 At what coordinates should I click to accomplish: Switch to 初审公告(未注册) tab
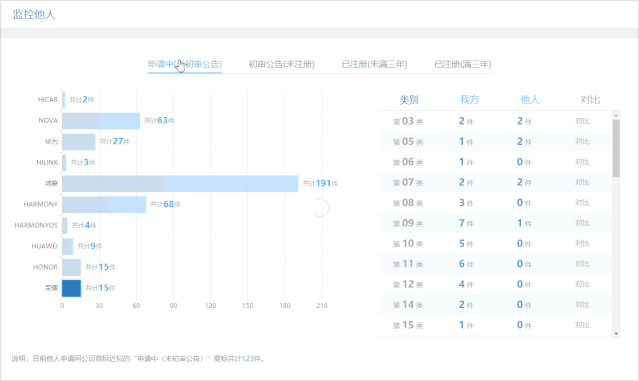(282, 64)
